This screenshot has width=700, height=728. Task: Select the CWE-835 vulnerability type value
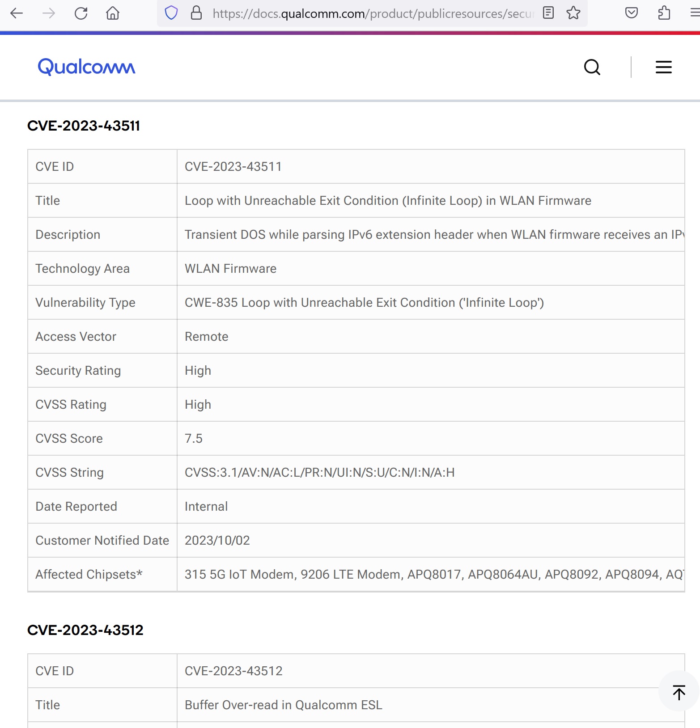364,302
